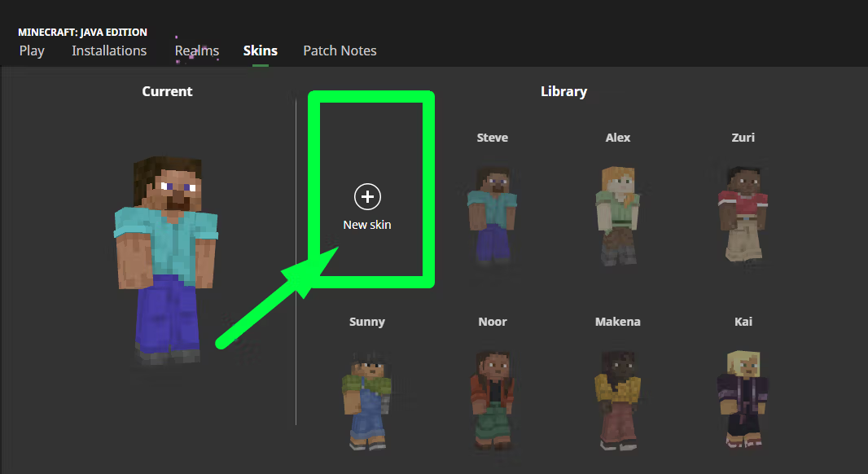Open the Play tab
The image size is (868, 474).
[32, 51]
